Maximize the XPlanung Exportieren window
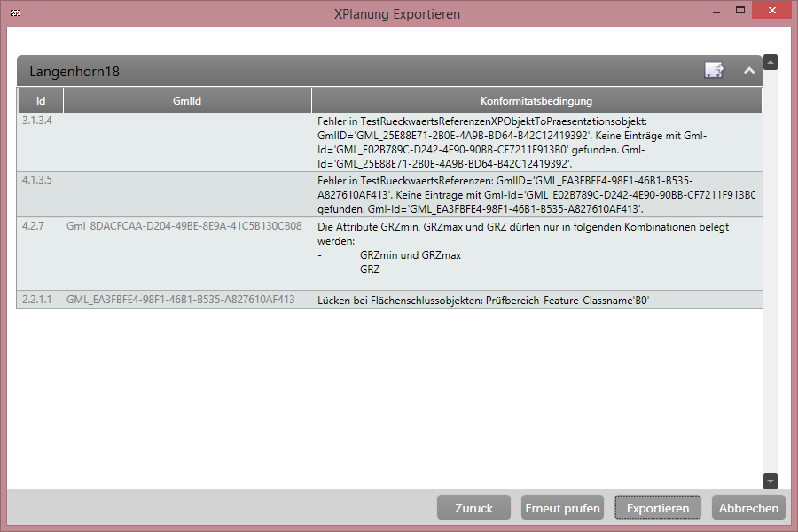Screen dimensions: 798x532 [x=739, y=10]
